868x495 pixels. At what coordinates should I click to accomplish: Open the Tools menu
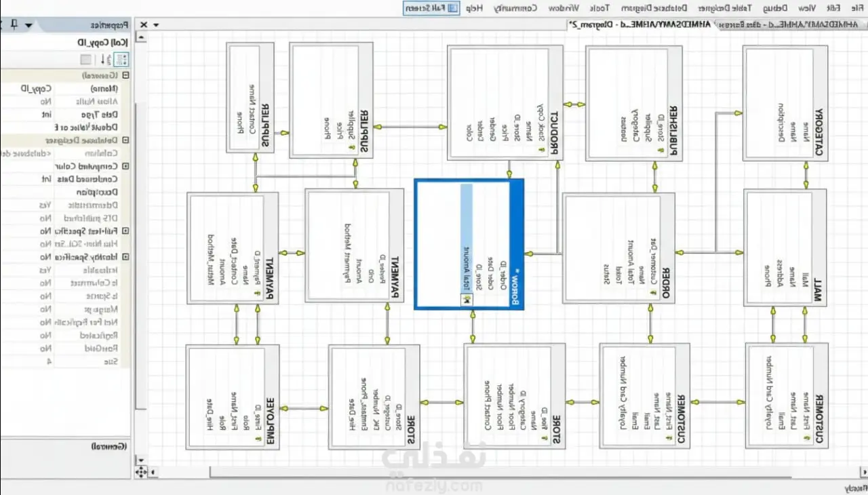(600, 8)
